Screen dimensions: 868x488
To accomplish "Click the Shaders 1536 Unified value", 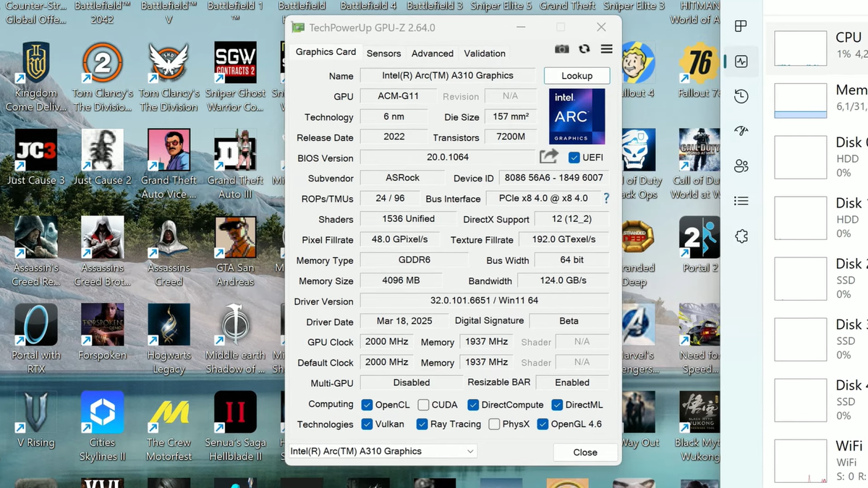I will pyautogui.click(x=409, y=219).
